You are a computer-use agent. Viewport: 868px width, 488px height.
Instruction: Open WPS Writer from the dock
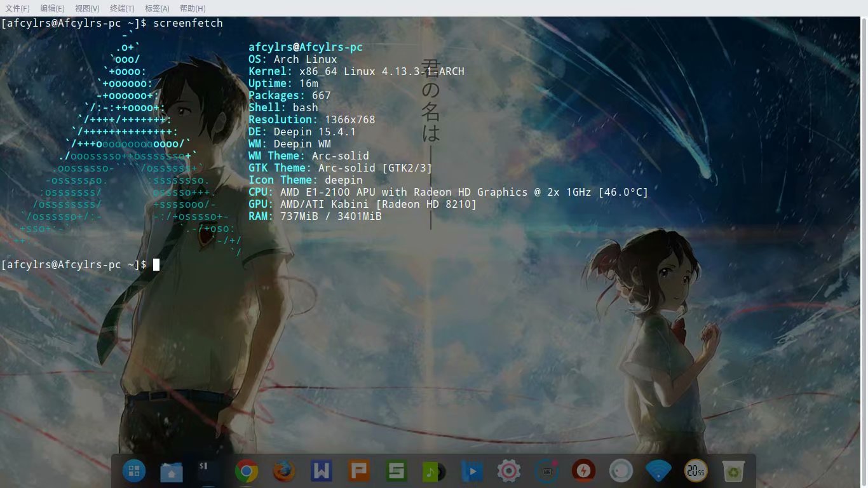(322, 471)
